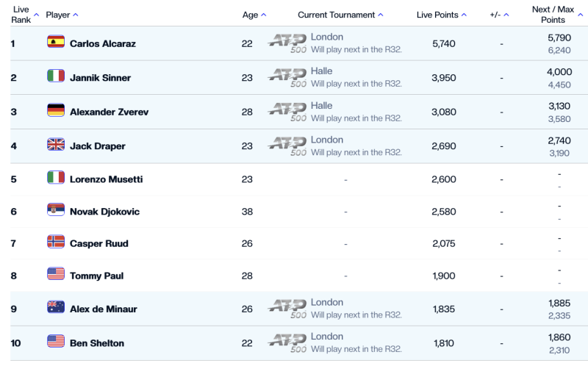588x366 pixels.
Task: Click the ATP 500 logo in Ben Shelton's row
Action: pyautogui.click(x=287, y=343)
